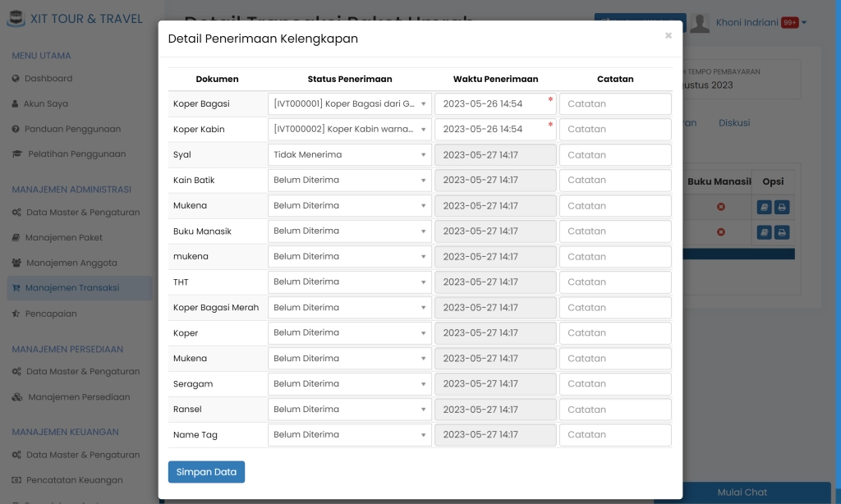
Task: Open the print icon in the Opsi column
Action: pos(781,207)
